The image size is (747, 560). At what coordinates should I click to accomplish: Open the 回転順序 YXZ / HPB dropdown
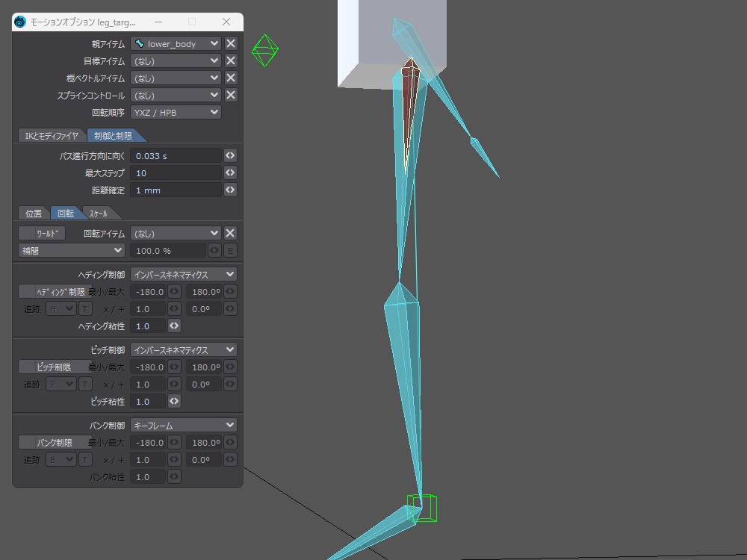[176, 112]
